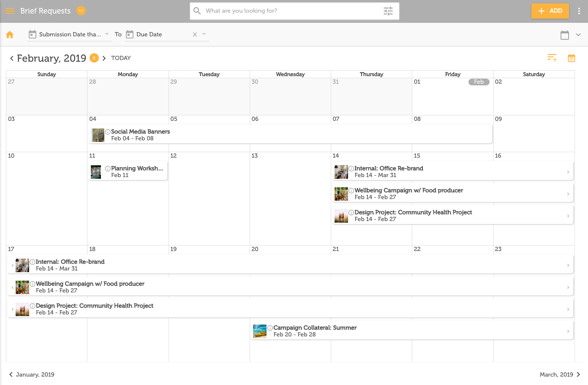Expand the Due Date dropdown arrow
Viewport: 588px width, 385px height.
click(x=204, y=34)
